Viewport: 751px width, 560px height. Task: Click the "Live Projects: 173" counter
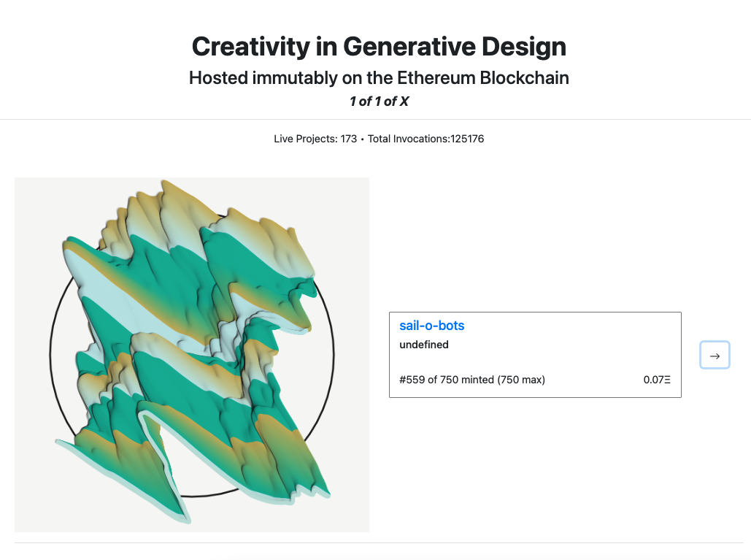(315, 139)
